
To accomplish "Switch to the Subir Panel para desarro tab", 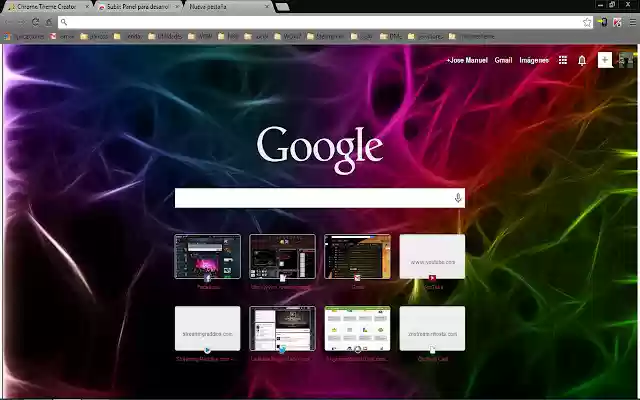I will [138, 7].
